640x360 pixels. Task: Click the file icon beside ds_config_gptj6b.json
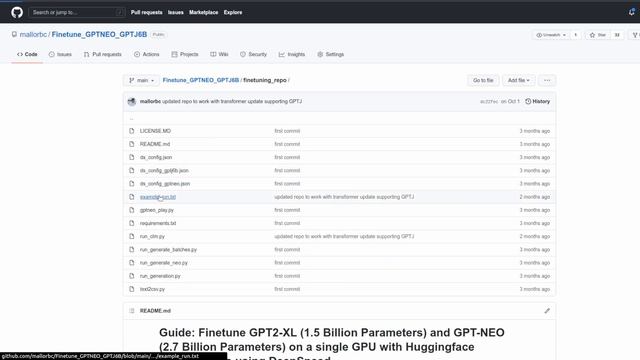pyautogui.click(x=131, y=170)
